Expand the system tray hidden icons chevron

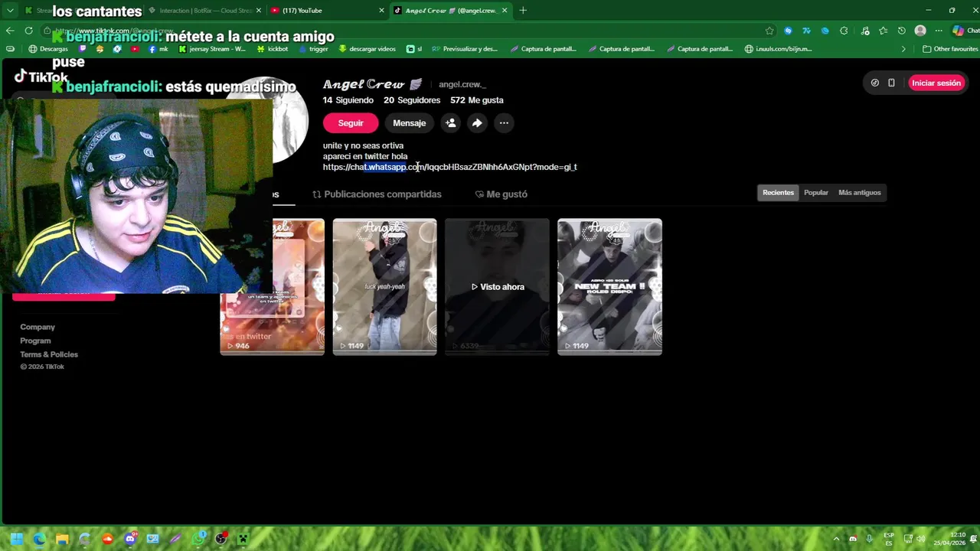pos(836,539)
